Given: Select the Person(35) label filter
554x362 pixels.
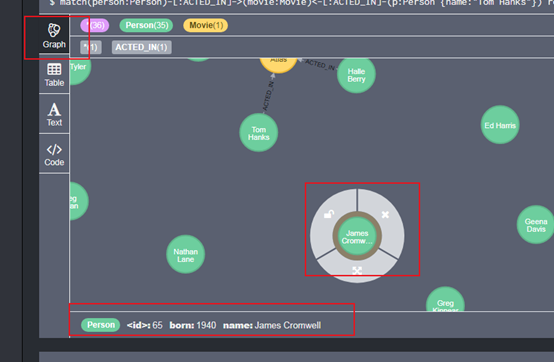Looking at the screenshot, I should click(146, 25).
